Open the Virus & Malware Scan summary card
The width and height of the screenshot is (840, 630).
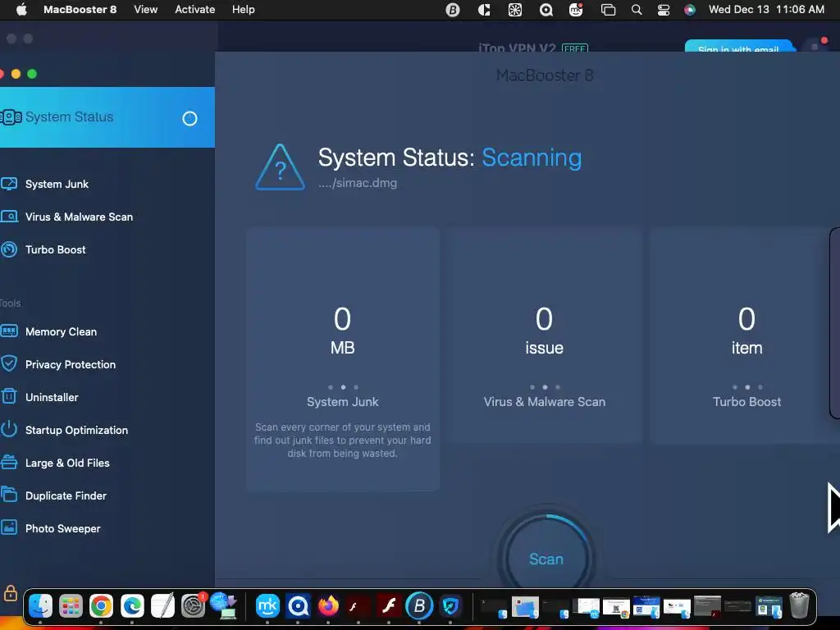(545, 336)
